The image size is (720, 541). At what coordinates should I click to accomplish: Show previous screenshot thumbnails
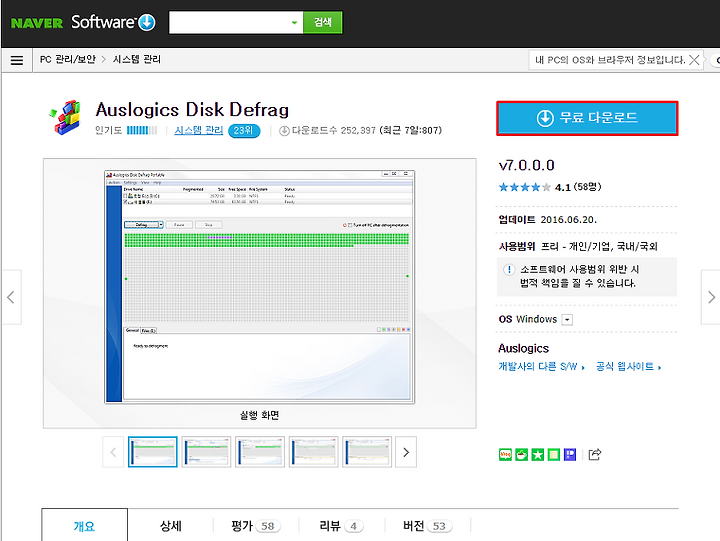coord(113,452)
